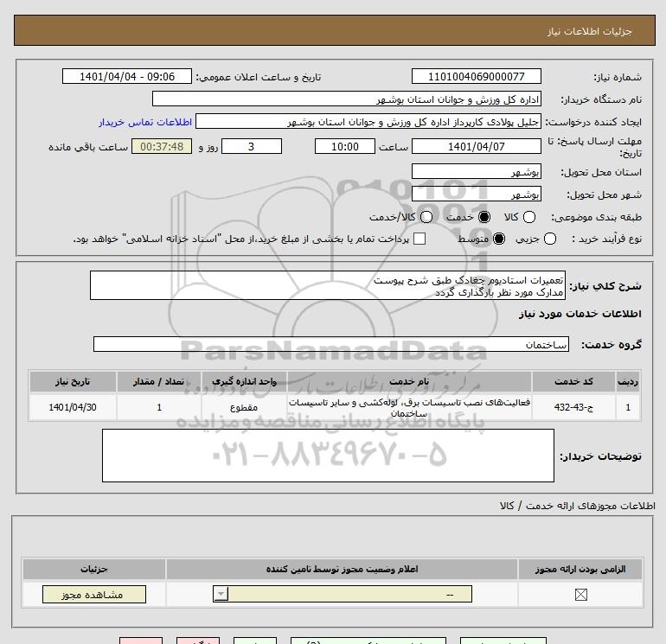Click the نام خدمت column header
The width and height of the screenshot is (666, 644).
(409, 381)
